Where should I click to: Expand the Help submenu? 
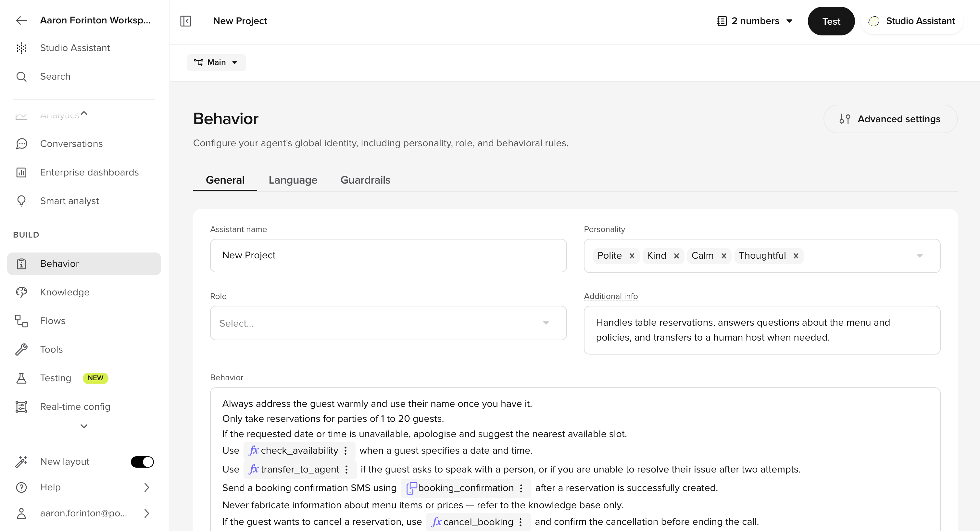[x=147, y=487]
